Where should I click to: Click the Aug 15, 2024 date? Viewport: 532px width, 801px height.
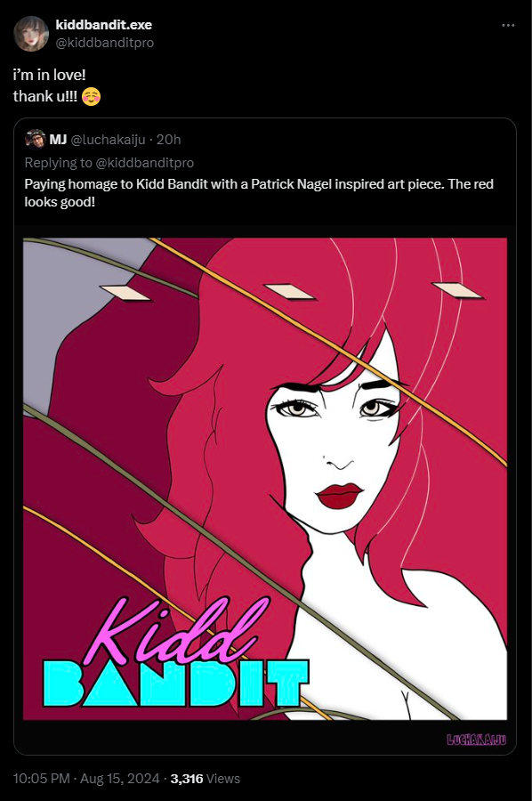pos(120,779)
